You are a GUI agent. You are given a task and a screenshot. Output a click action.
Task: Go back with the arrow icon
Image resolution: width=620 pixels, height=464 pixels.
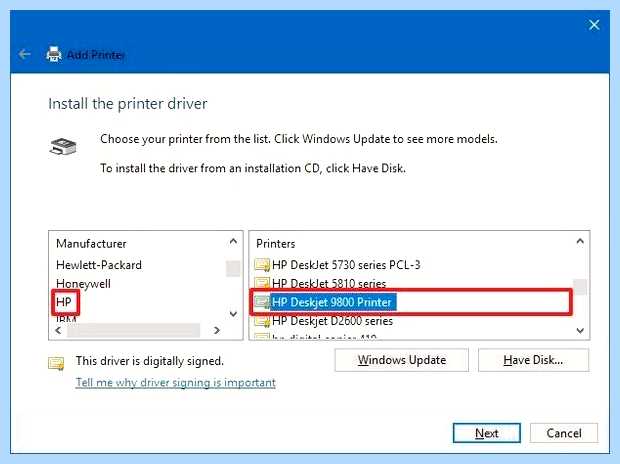coord(25,54)
